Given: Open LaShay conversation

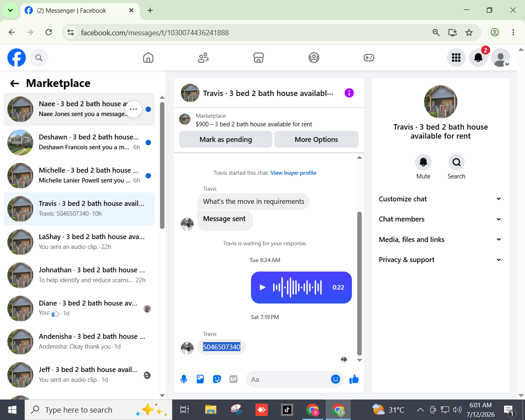Looking at the screenshot, I should (79, 242).
